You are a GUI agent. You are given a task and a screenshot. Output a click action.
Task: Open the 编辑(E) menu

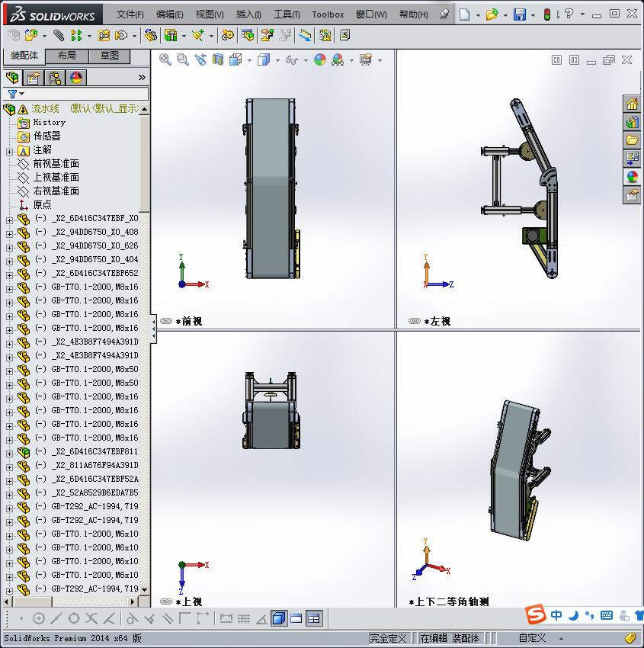pyautogui.click(x=170, y=14)
